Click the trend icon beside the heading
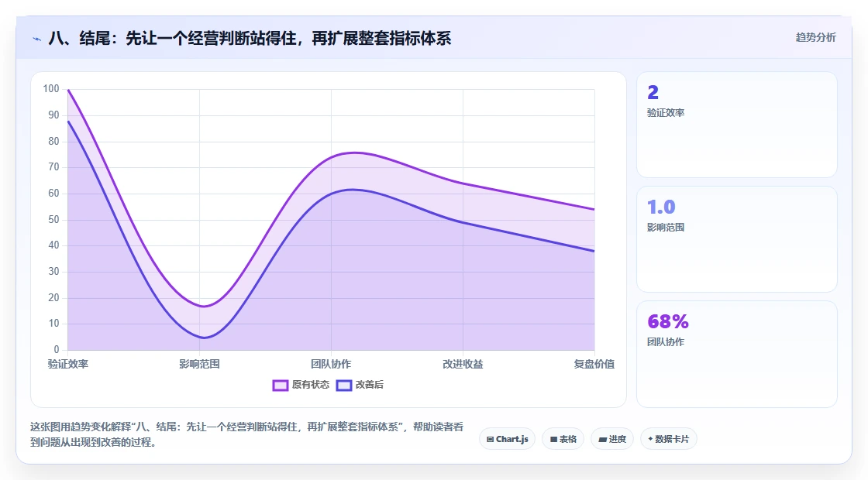 click(37, 39)
